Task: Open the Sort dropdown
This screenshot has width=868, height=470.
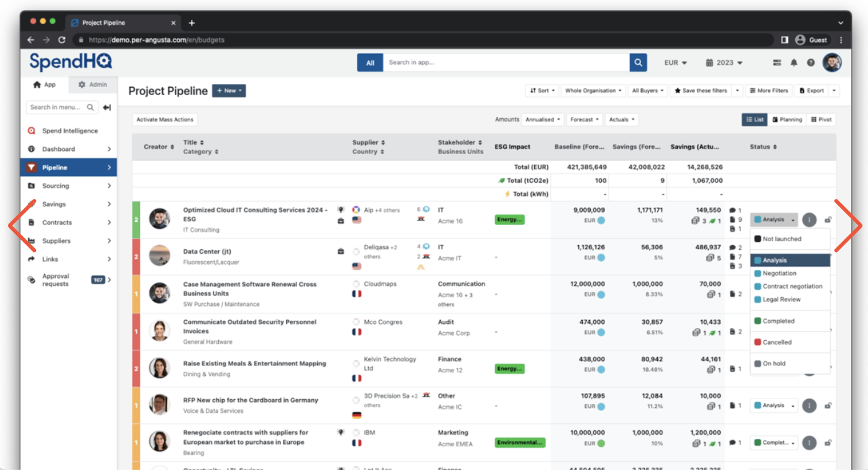Action: coord(542,91)
